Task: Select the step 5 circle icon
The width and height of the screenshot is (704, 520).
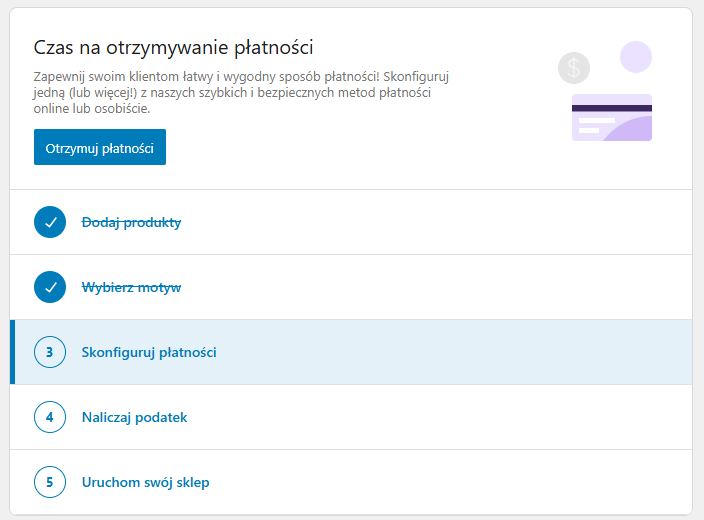Action: point(49,482)
